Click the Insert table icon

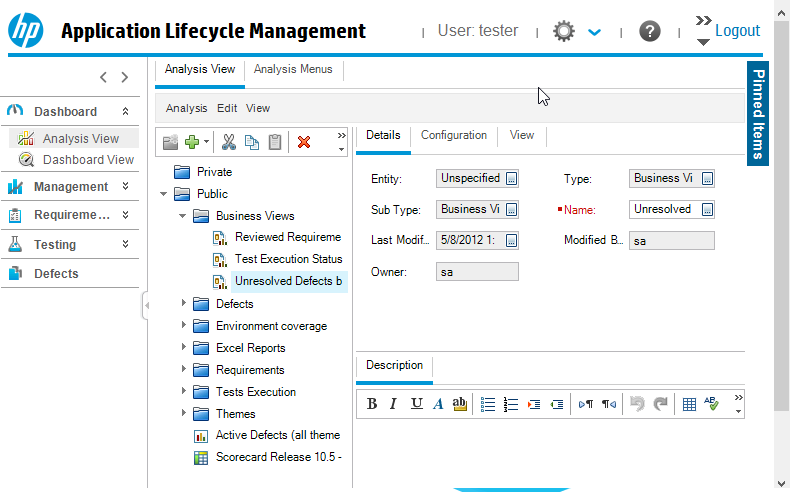click(x=689, y=404)
